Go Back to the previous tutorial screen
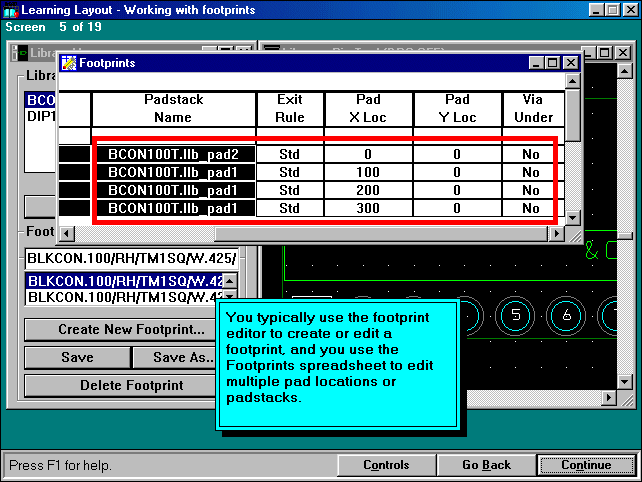Viewport: 642px width, 482px height. tap(486, 465)
